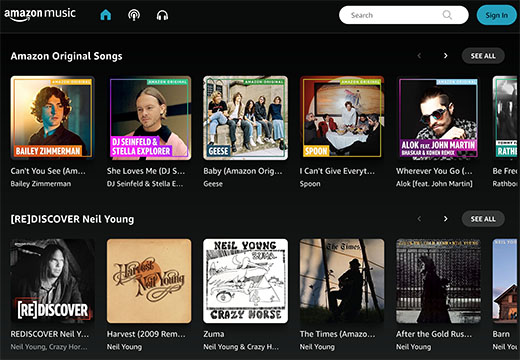This screenshot has height=360, width=520.
Task: Click 'Harvest (2009 Rem...' album title
Action: pyautogui.click(x=146, y=334)
